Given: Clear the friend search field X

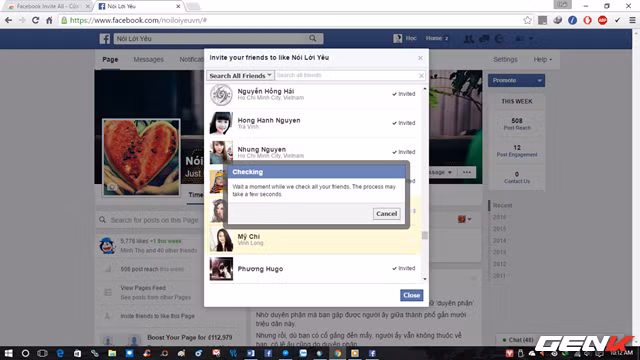Looking at the screenshot, I should (421, 76).
